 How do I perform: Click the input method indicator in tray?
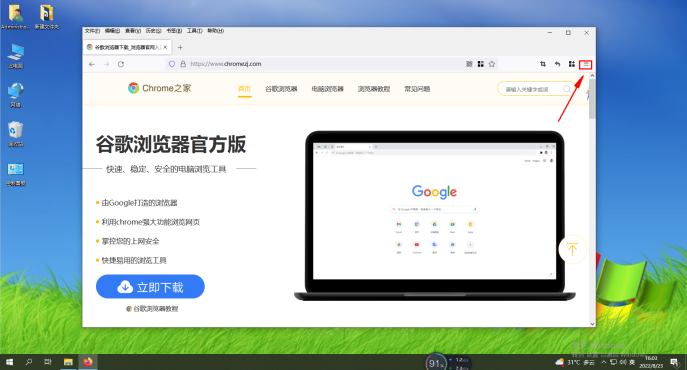[632, 362]
